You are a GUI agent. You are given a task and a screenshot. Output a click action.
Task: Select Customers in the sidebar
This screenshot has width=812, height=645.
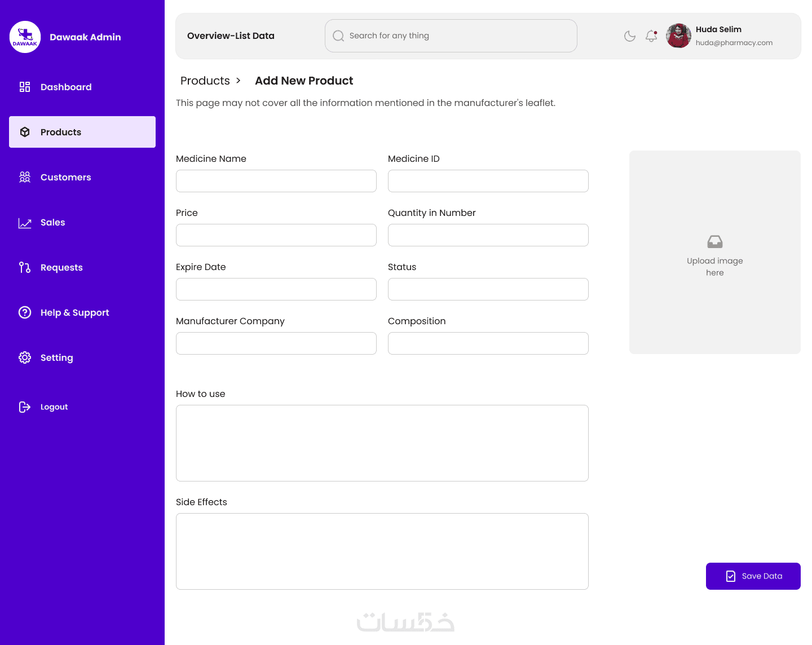coord(65,177)
